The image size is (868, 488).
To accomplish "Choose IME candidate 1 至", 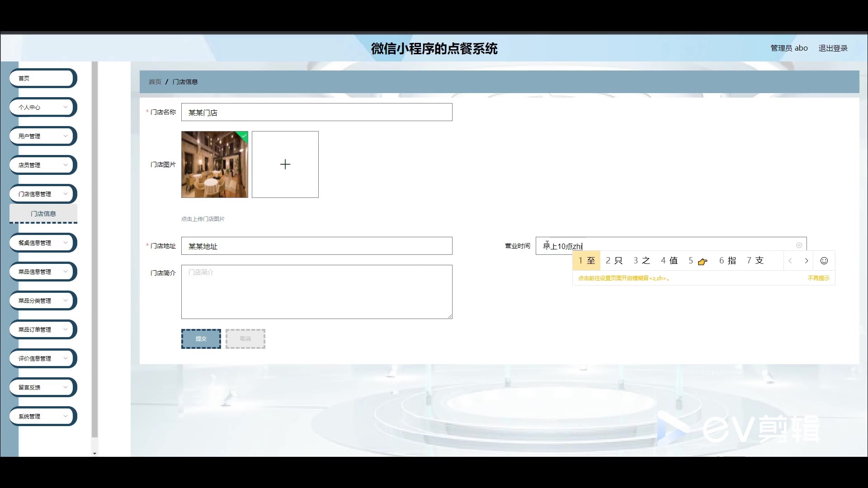I will [x=586, y=261].
